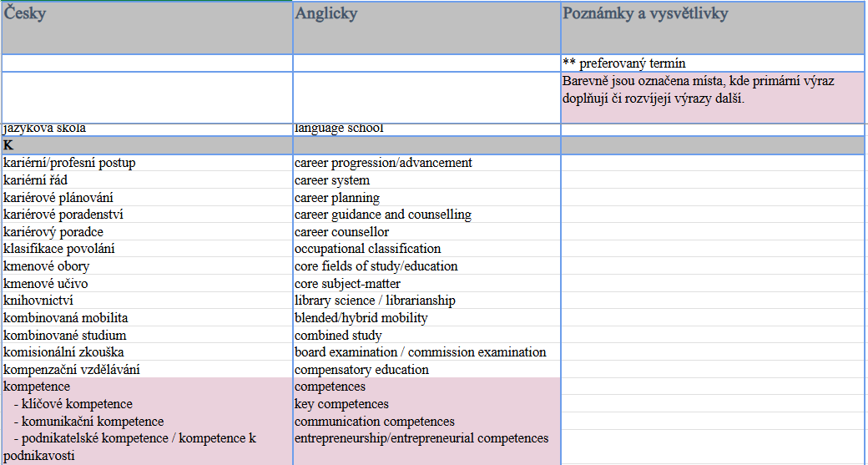Click the 'library science / librarianship' cell
Viewport: 868px width, 465px height.
[x=426, y=301]
